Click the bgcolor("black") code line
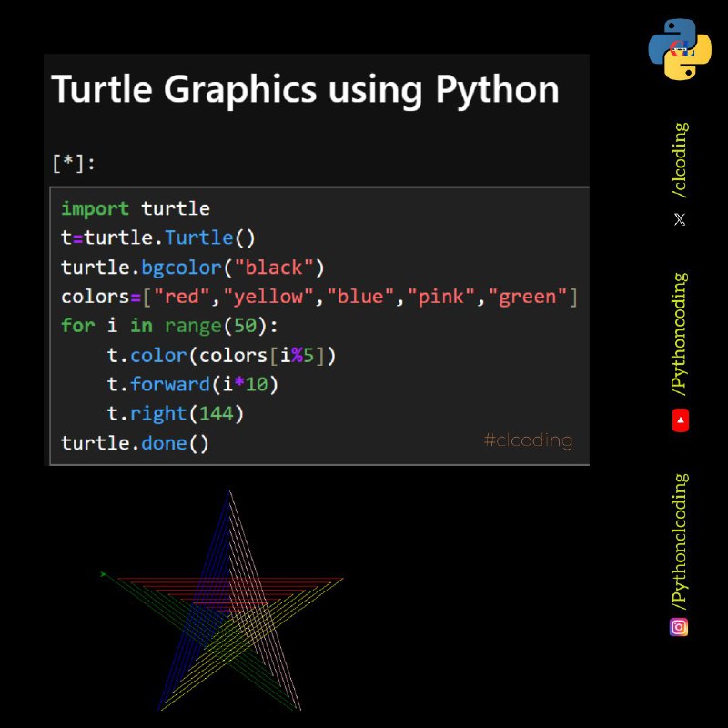 (193, 268)
